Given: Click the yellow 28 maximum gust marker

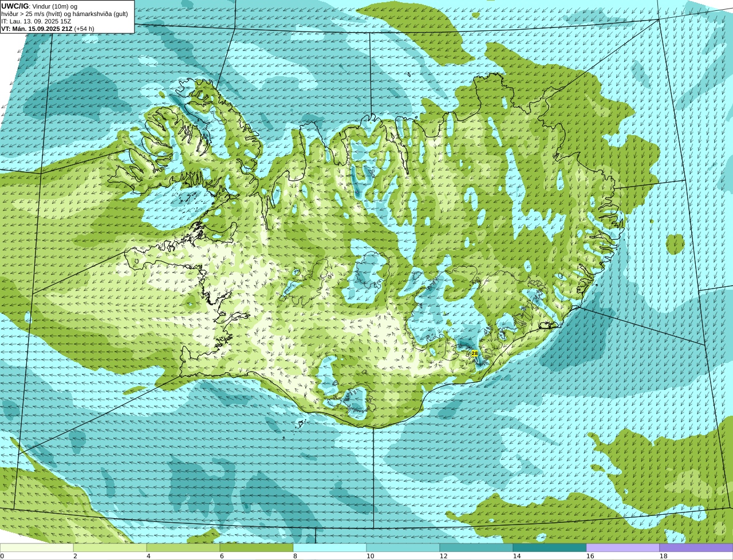Looking at the screenshot, I should 474,353.
